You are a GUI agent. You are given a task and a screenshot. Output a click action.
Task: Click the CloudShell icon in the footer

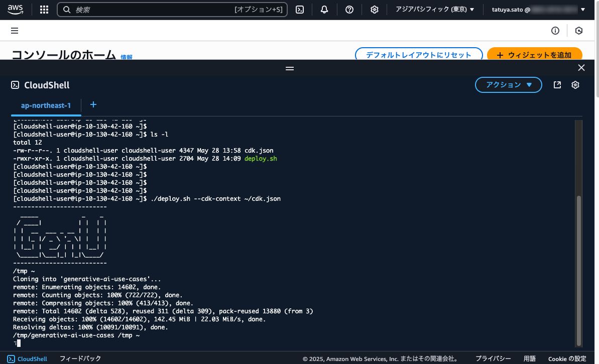pos(11,358)
